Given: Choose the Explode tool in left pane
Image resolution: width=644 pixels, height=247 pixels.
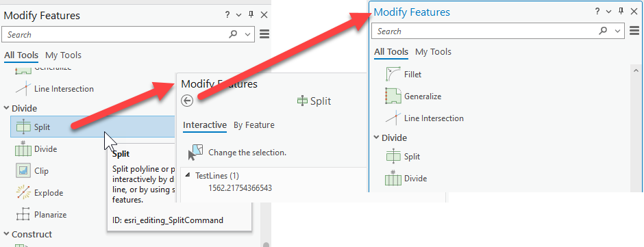Looking at the screenshot, I should click(x=39, y=192).
